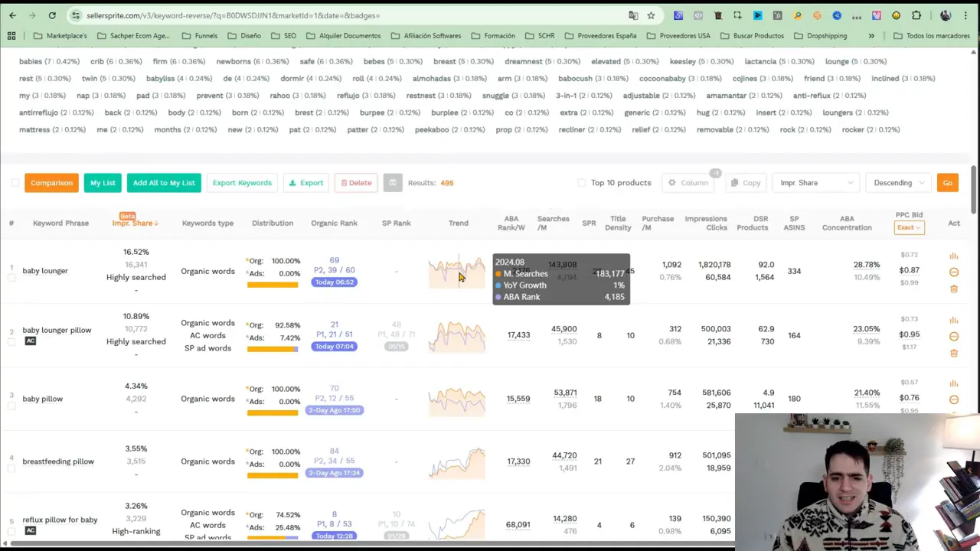Open the trend chart analysis icon for baby lounger
The width and height of the screenshot is (980, 551).
(953, 254)
